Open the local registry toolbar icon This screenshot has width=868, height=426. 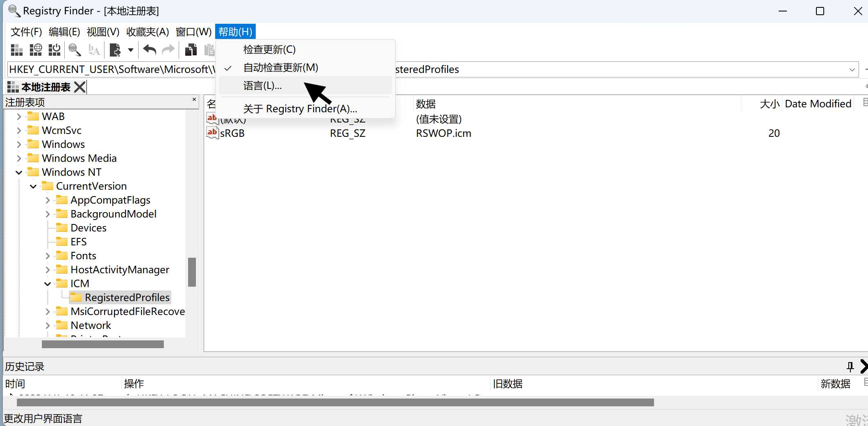16,50
